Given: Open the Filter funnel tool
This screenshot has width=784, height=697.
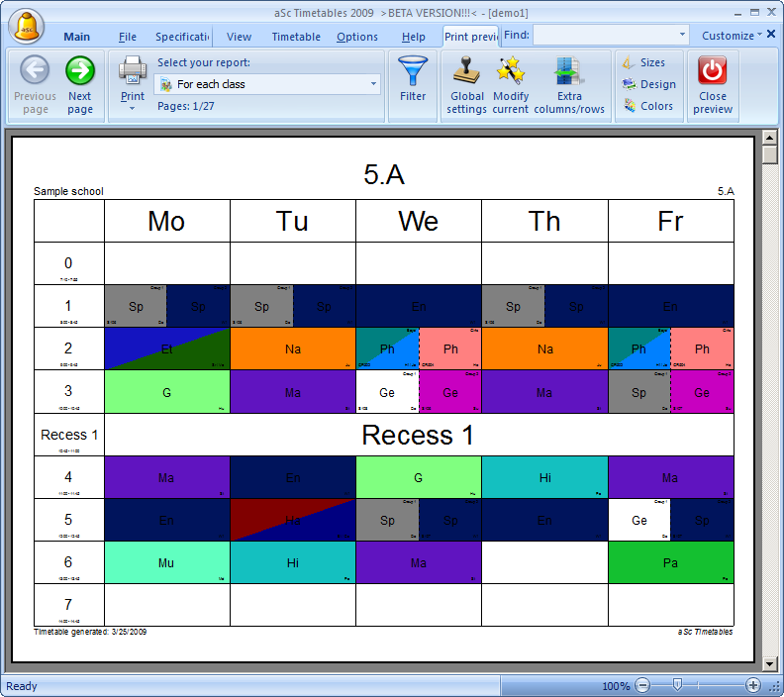Looking at the screenshot, I should (x=413, y=71).
